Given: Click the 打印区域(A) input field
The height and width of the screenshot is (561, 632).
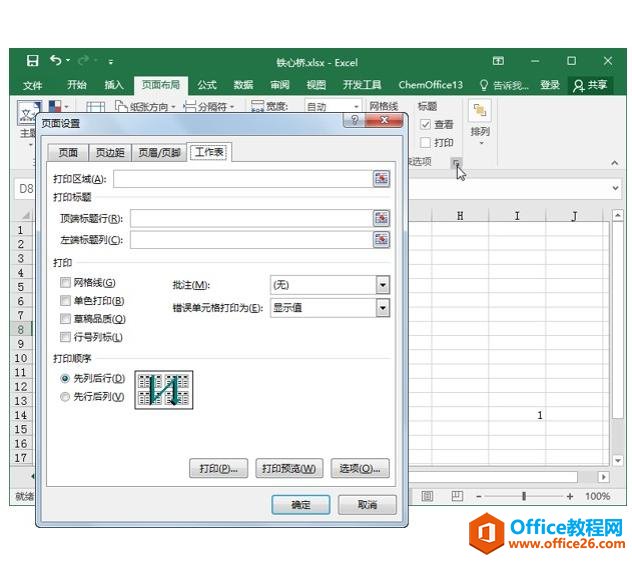Looking at the screenshot, I should (x=243, y=179).
